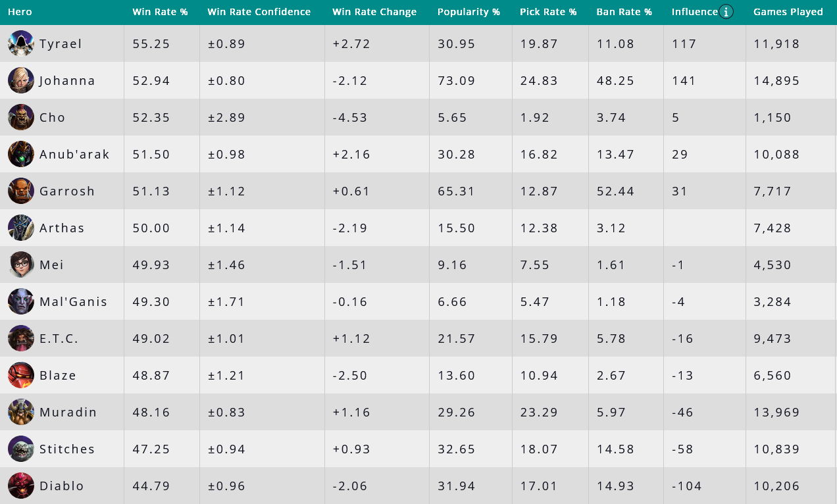Click Tyrael's hero portrait icon
Image resolution: width=837 pixels, height=504 pixels.
[21, 43]
